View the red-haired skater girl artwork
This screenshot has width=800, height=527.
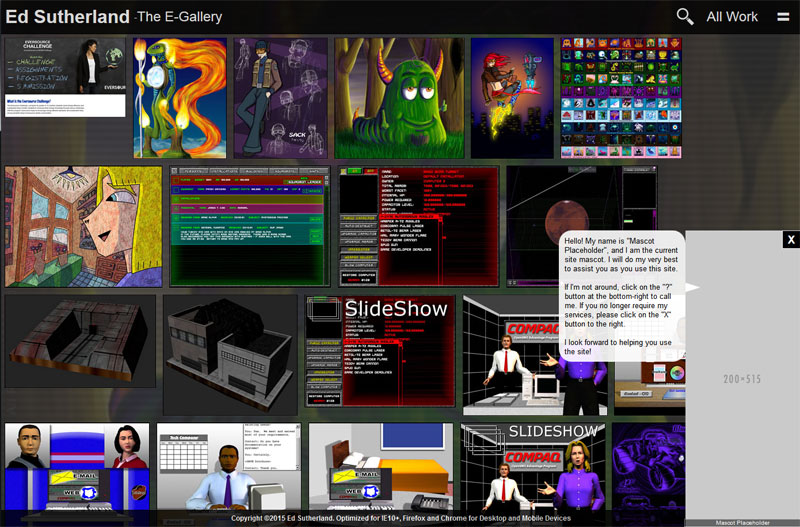point(511,98)
